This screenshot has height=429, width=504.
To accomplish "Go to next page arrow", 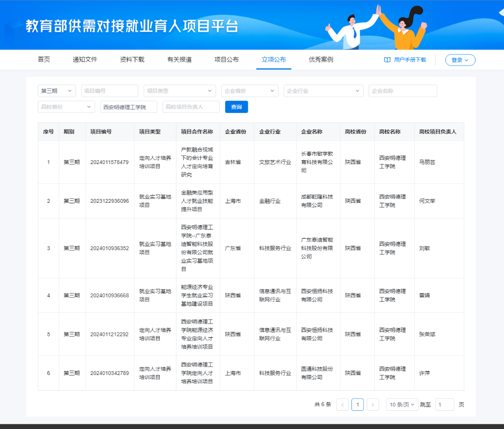I will [373, 405].
